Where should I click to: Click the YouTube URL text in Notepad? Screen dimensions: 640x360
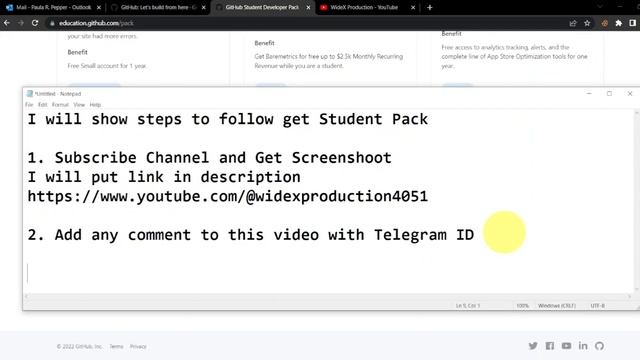pos(228,196)
